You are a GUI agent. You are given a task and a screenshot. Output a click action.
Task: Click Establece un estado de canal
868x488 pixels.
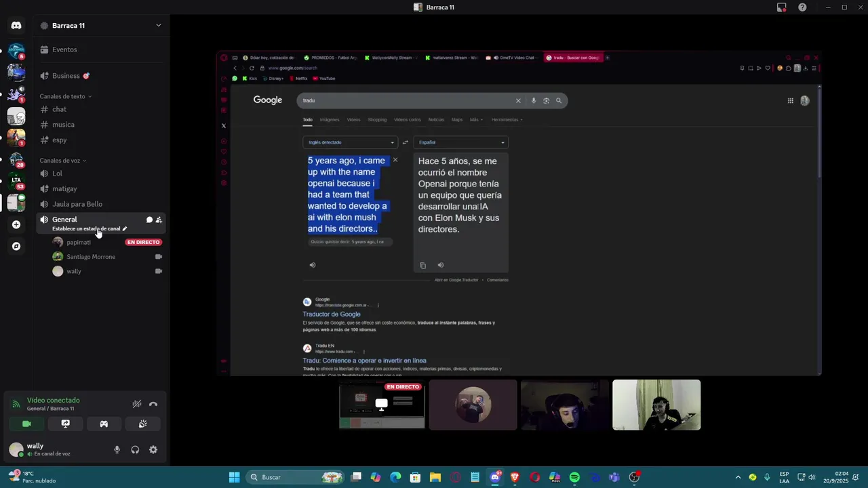[x=90, y=228]
